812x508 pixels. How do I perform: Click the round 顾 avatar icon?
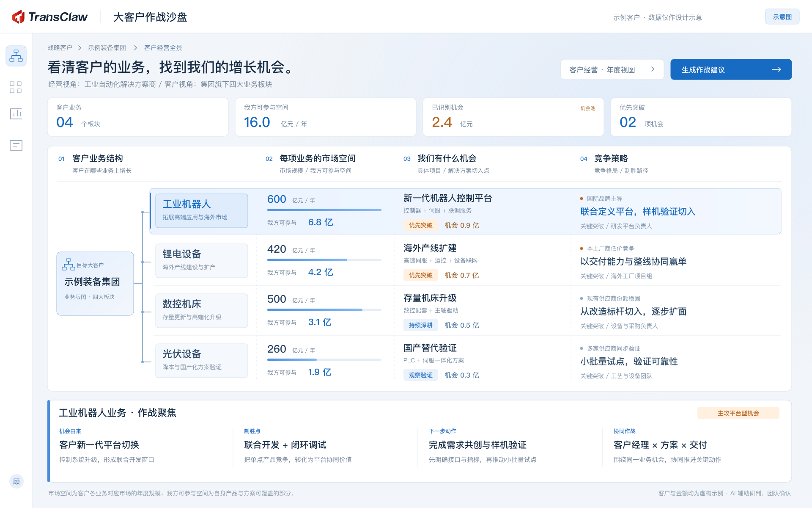click(16, 481)
